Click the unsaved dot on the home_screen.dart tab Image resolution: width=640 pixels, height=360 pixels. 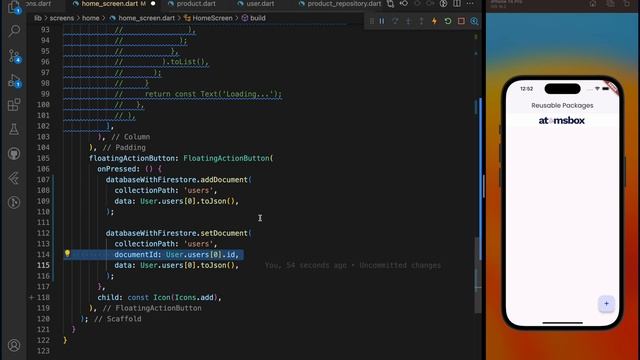coord(153,4)
